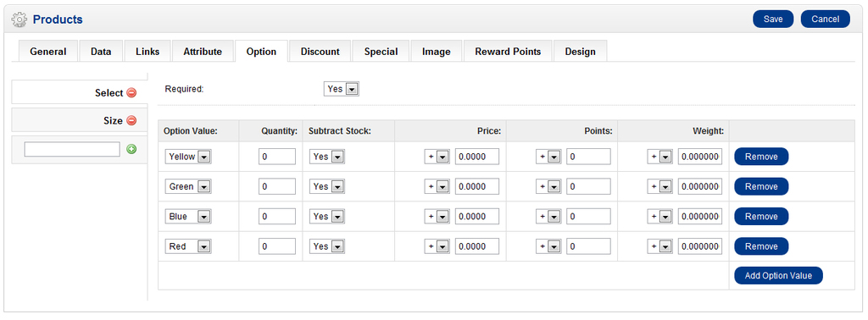Open Subtract Stock dropdown in Green row
Image resolution: width=868 pixels, height=320 pixels.
coord(327,187)
